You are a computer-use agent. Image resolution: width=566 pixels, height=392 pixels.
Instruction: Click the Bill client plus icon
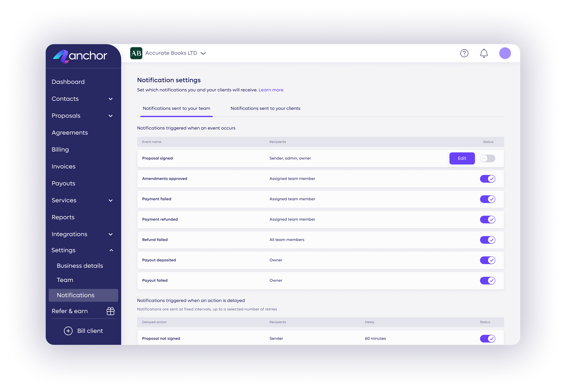pos(68,331)
